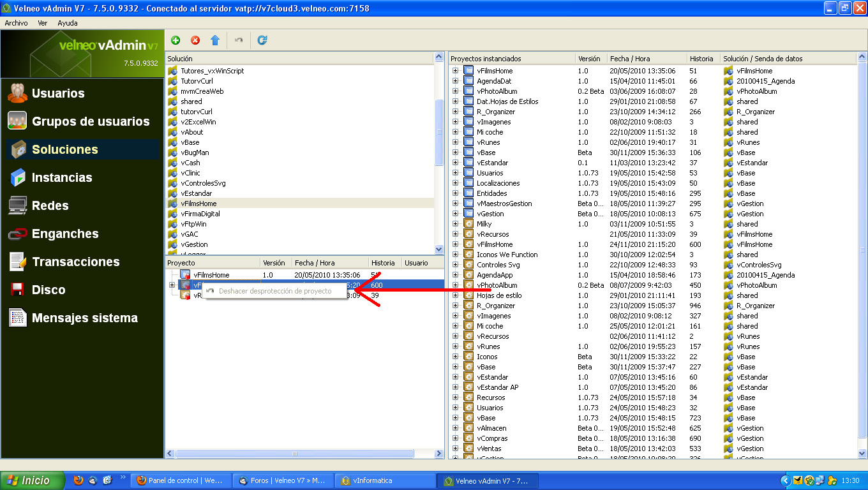This screenshot has width=868, height=490.
Task: Choose Deshacer desprotección de proyecto in context menu
Action: click(275, 291)
